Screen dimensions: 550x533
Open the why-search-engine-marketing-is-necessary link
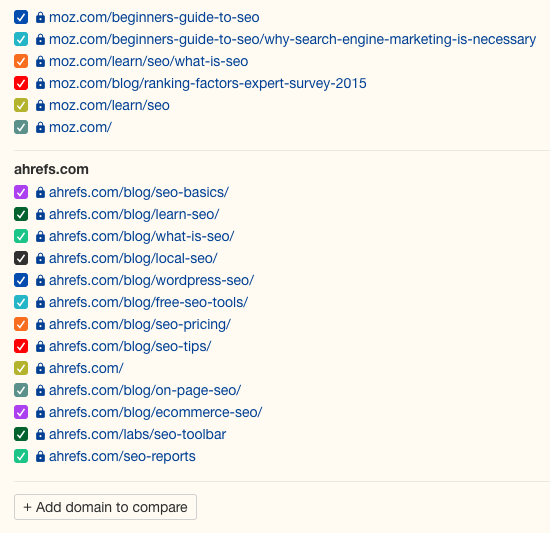pyautogui.click(x=293, y=40)
